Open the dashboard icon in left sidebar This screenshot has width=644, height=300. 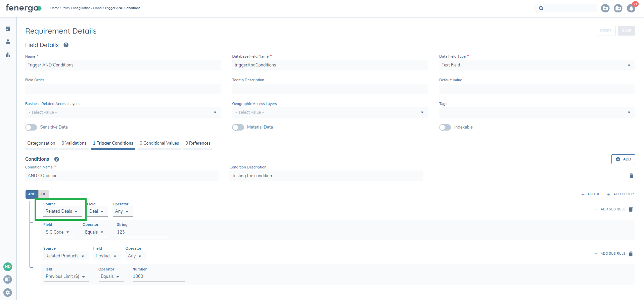[x=8, y=29]
